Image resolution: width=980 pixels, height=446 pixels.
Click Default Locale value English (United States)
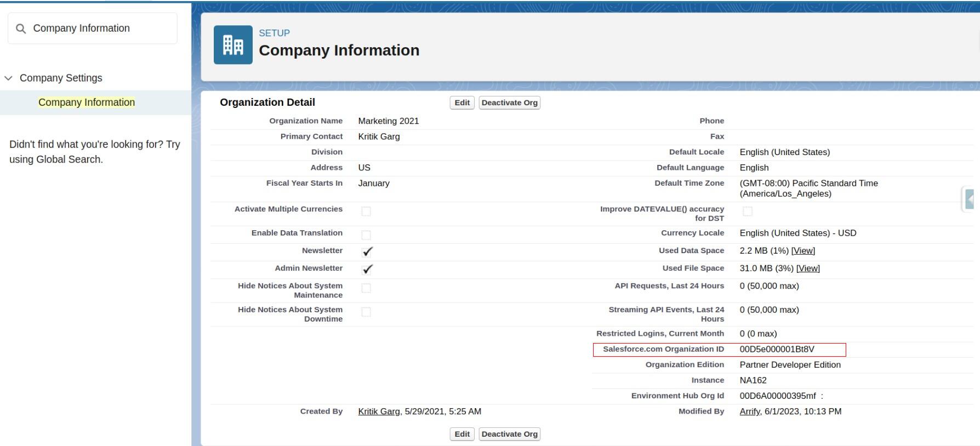pyautogui.click(x=785, y=152)
